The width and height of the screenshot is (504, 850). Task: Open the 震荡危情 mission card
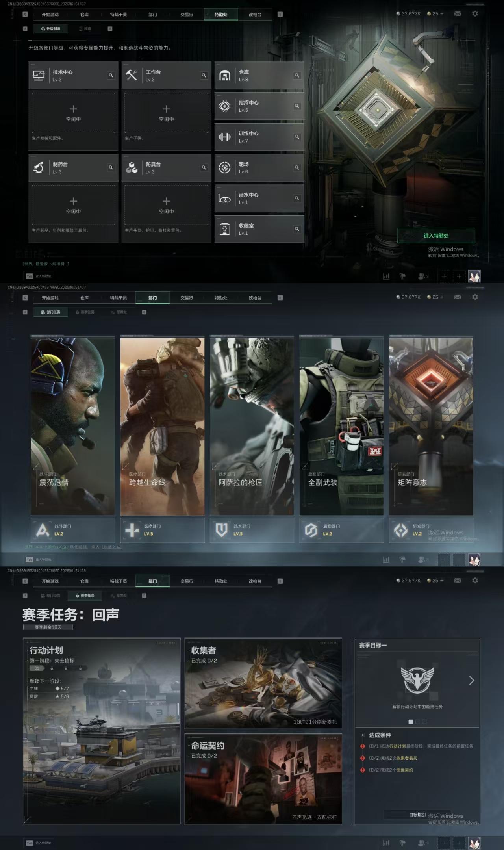point(73,425)
